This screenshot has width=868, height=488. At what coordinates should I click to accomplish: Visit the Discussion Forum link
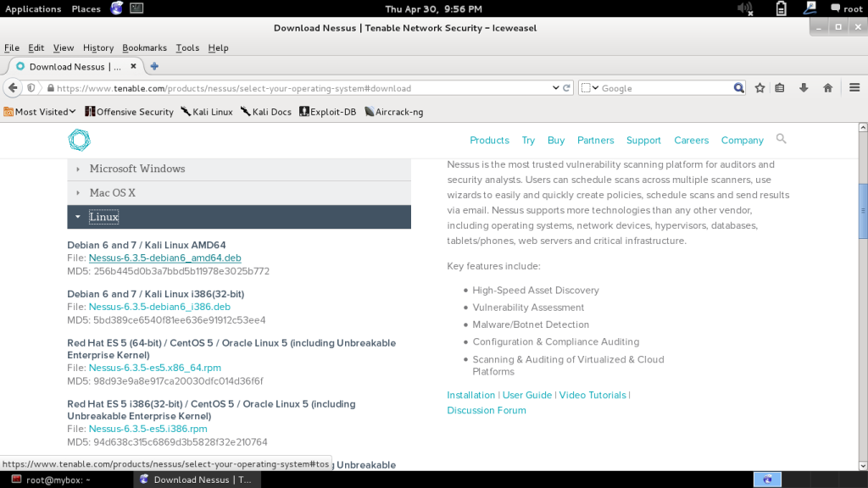[x=486, y=410]
